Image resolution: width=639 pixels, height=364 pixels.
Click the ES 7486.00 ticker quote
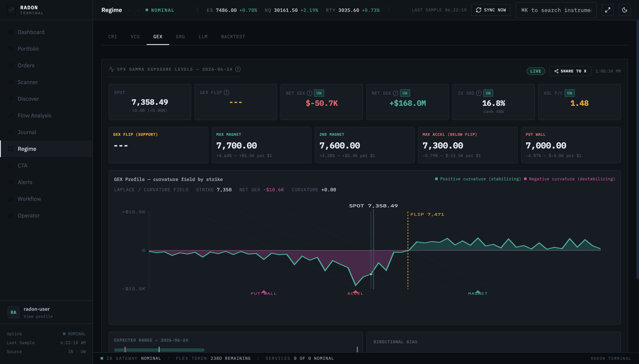pos(232,10)
